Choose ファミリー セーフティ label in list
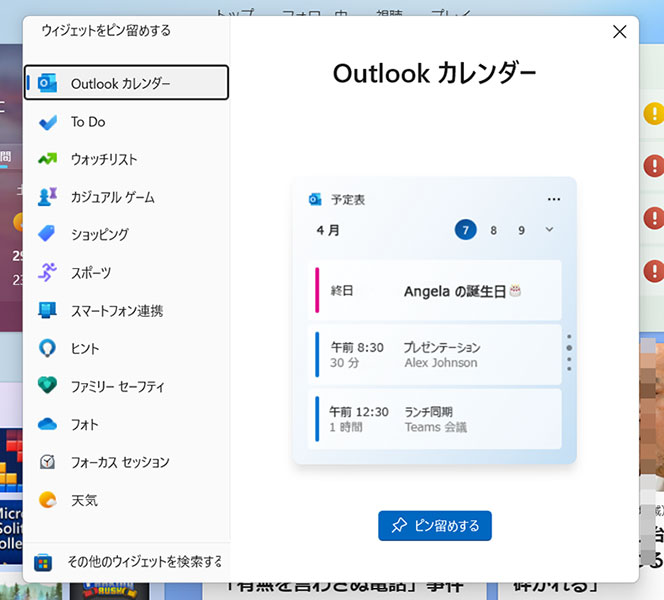The width and height of the screenshot is (664, 600). 117,386
